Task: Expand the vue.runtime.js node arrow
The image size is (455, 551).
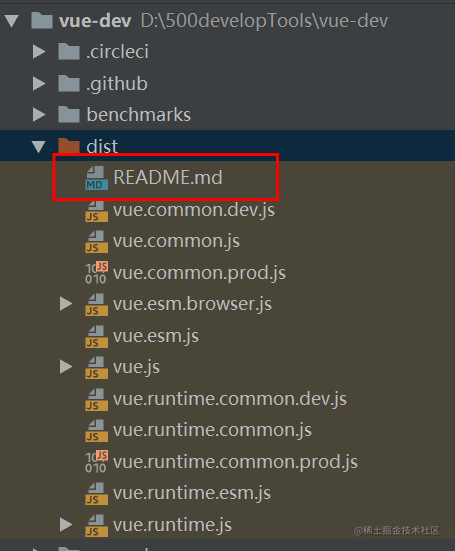Action: point(66,524)
